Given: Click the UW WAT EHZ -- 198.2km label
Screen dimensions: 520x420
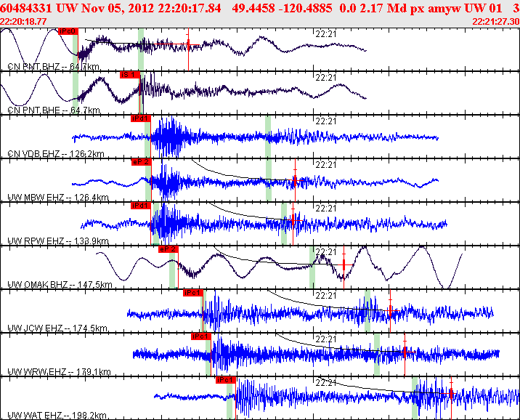Looking at the screenshot, I should [x=57, y=416].
